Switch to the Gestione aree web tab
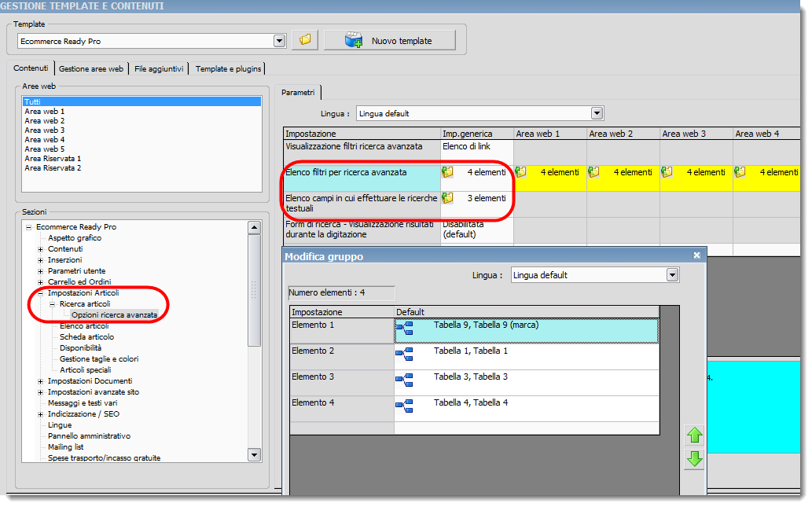The height and width of the screenshot is (507, 812). point(91,68)
